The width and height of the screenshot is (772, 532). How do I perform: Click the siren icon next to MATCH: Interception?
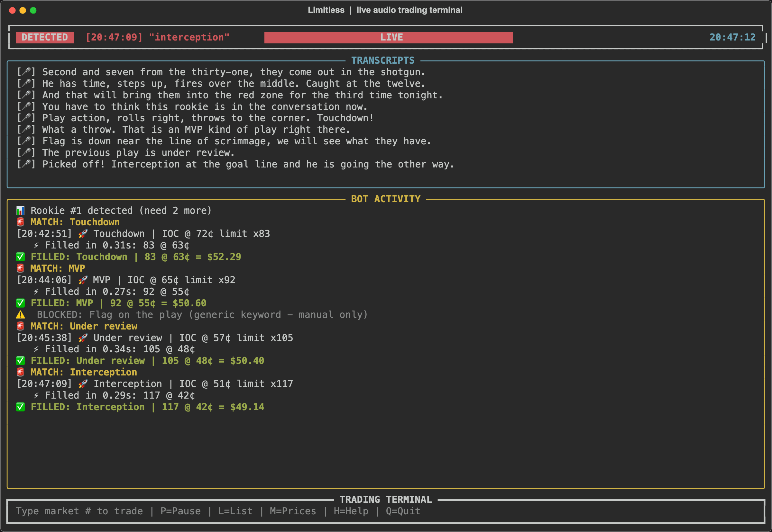coord(20,372)
